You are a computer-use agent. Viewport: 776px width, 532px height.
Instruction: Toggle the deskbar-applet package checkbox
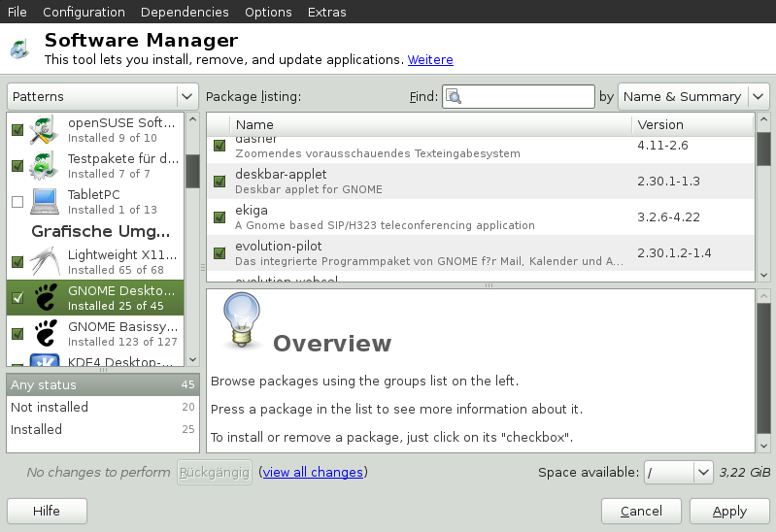pyautogui.click(x=219, y=182)
